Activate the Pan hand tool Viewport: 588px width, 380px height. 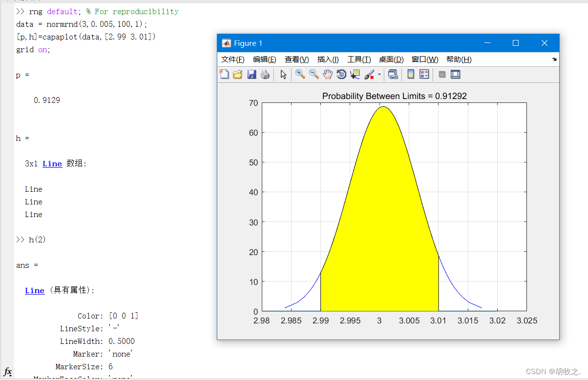click(327, 74)
